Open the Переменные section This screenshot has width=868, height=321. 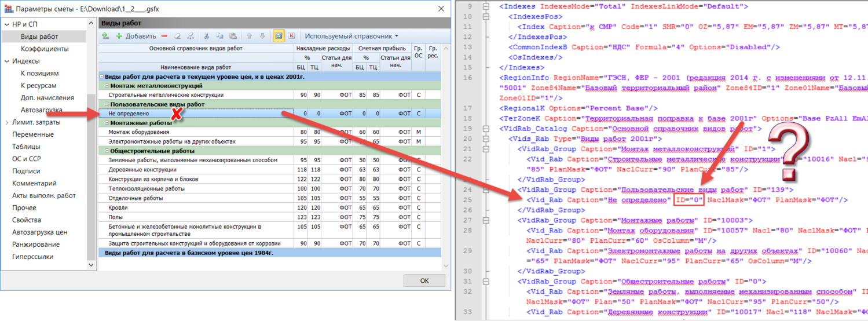[x=33, y=134]
